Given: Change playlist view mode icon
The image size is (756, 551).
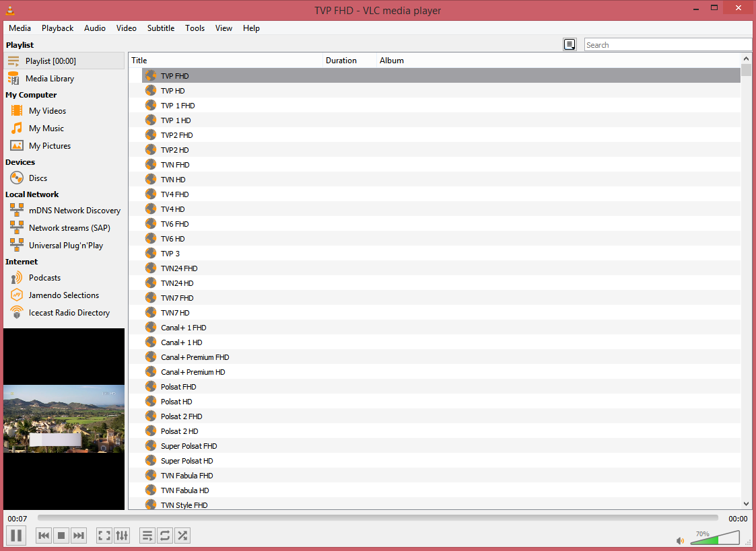Looking at the screenshot, I should point(570,45).
